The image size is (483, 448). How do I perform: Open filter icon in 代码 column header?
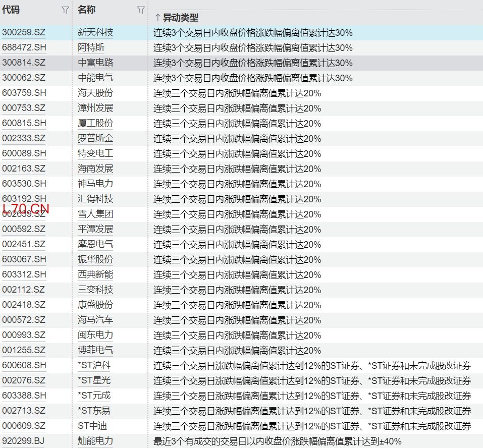coord(65,10)
